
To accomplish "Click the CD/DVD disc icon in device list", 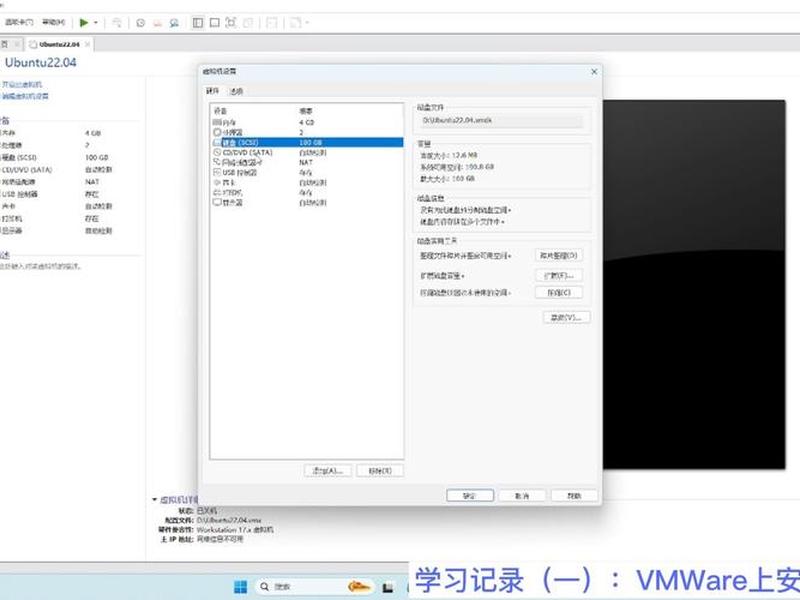I will pyautogui.click(x=217, y=152).
